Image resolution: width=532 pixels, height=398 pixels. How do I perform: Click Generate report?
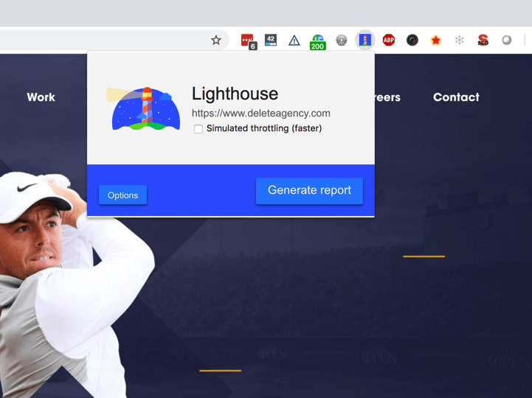pos(309,191)
